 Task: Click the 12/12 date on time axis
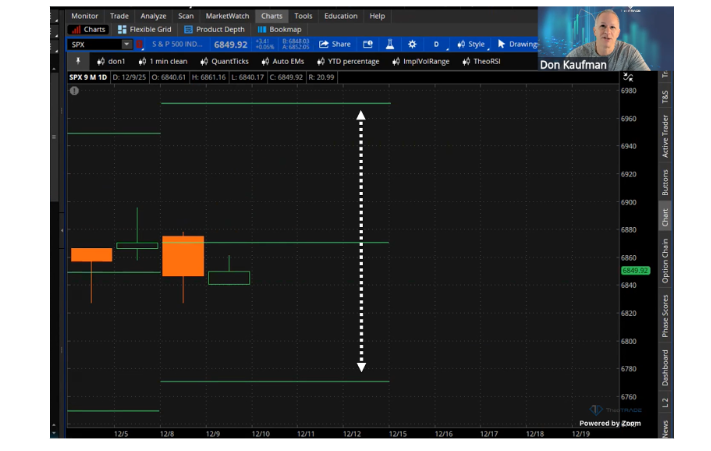point(352,434)
